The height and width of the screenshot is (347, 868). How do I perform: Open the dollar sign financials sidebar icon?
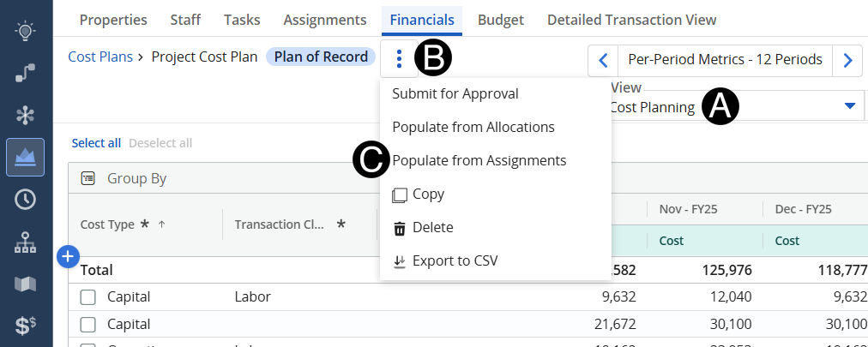coord(26,326)
